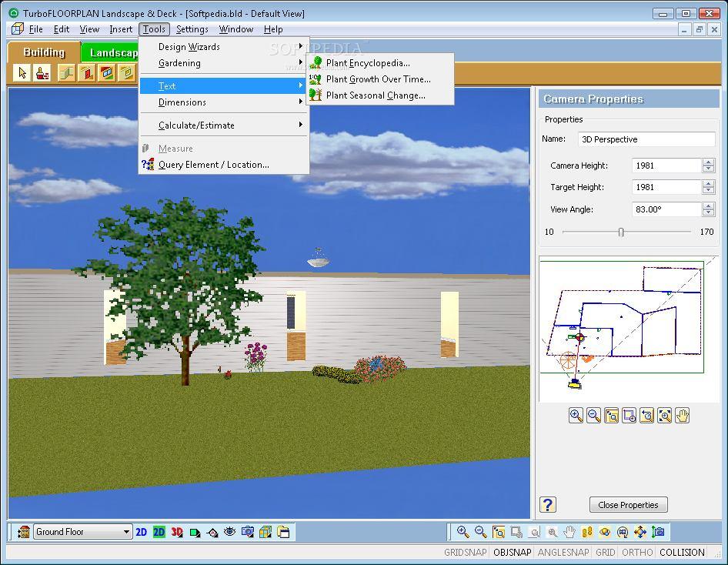Zoom in on the minimap preview
This screenshot has height=565, width=728.
576,415
